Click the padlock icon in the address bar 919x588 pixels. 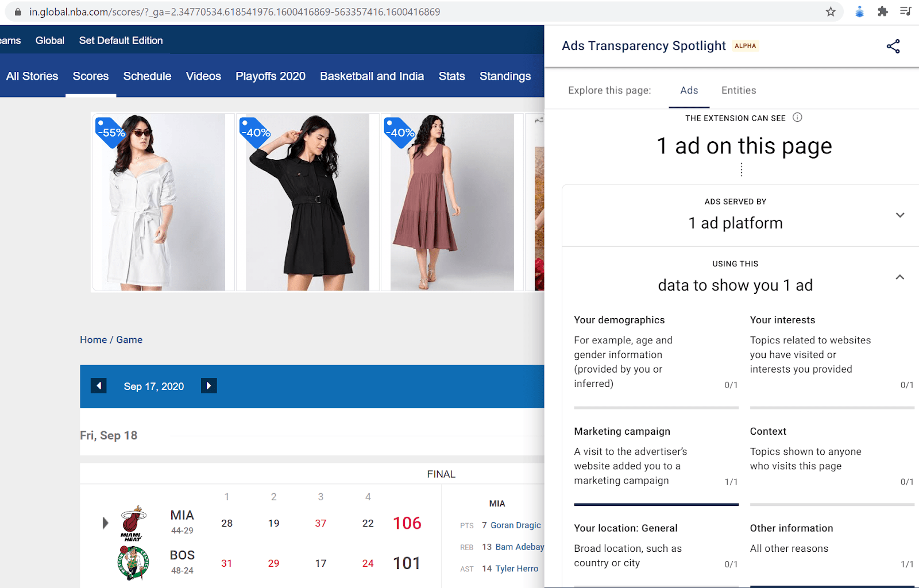click(18, 11)
